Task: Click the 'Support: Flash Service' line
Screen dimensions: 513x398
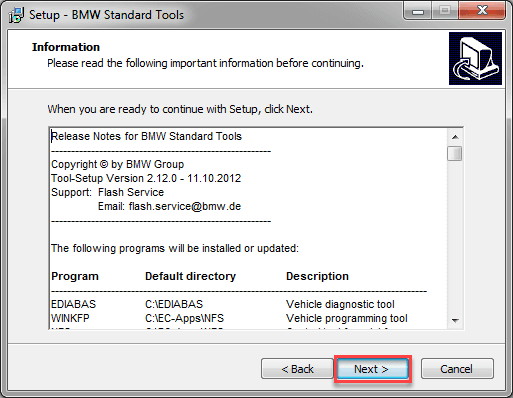Action: (107, 192)
